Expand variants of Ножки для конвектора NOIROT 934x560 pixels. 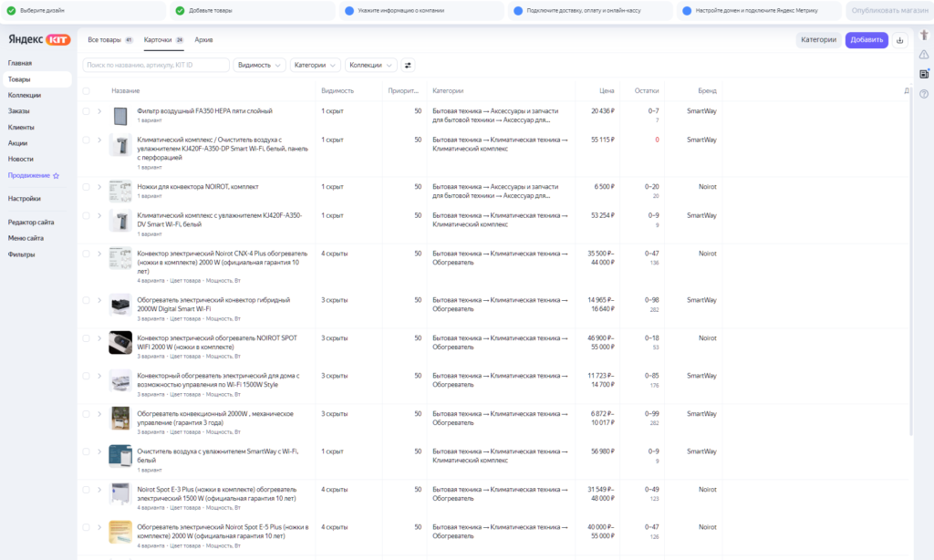99,187
